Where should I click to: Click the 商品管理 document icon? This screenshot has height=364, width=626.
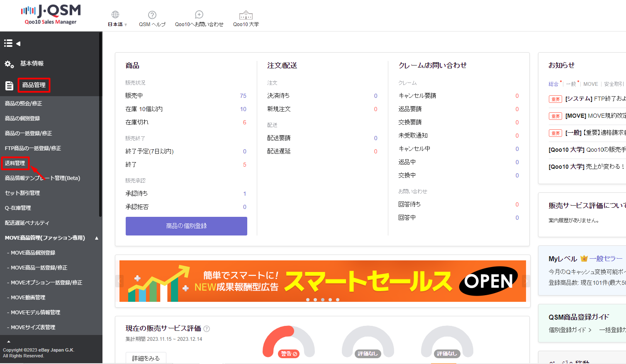click(x=9, y=86)
